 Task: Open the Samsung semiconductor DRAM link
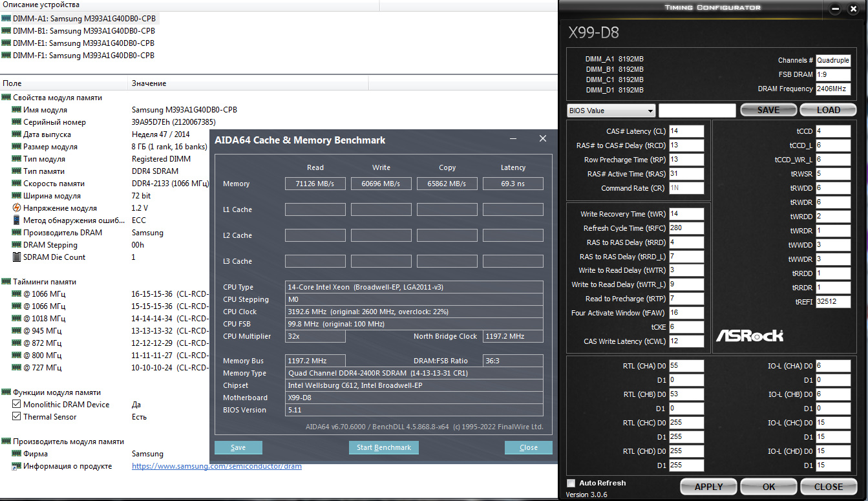click(217, 466)
